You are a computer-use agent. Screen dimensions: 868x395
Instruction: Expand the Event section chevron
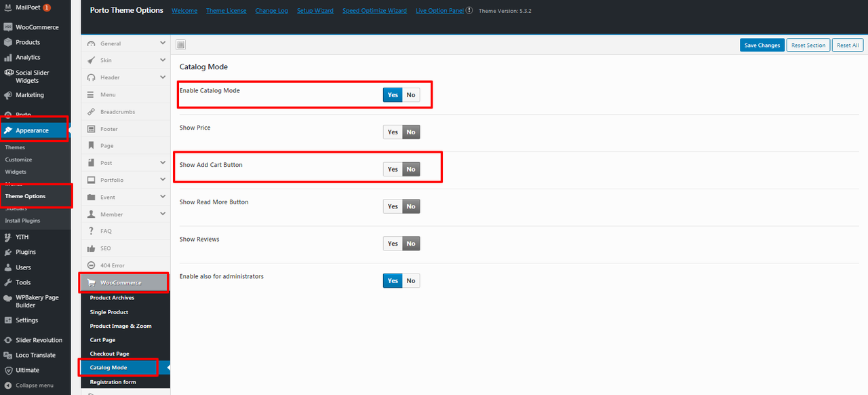click(163, 196)
